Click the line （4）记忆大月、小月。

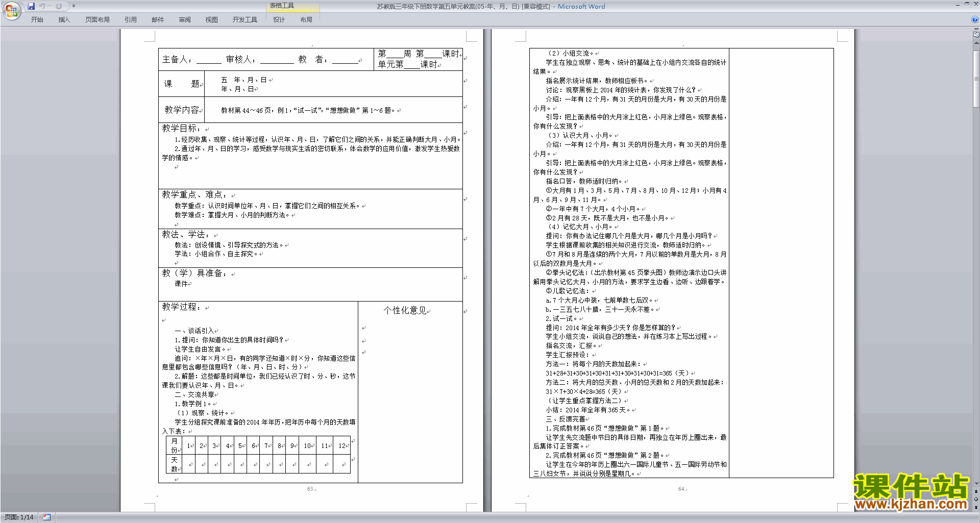(580, 227)
